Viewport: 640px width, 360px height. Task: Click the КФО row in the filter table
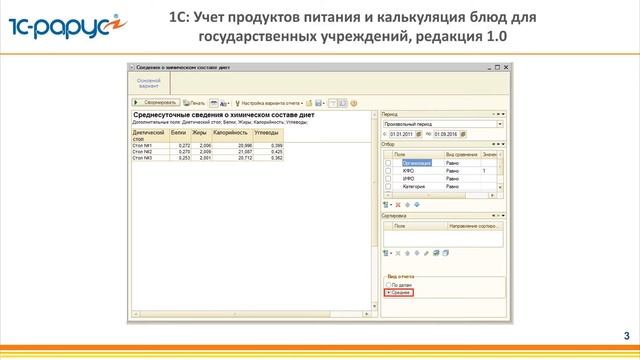[440, 171]
